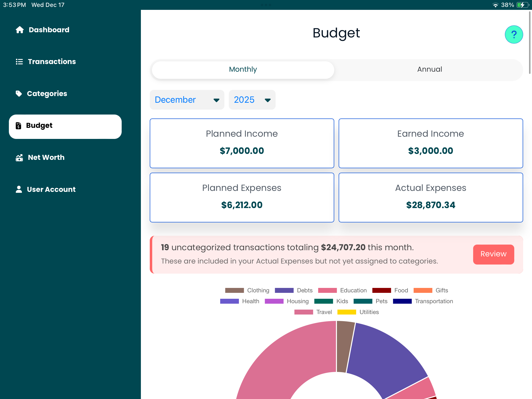Click the Categories tag icon

pyautogui.click(x=19, y=94)
